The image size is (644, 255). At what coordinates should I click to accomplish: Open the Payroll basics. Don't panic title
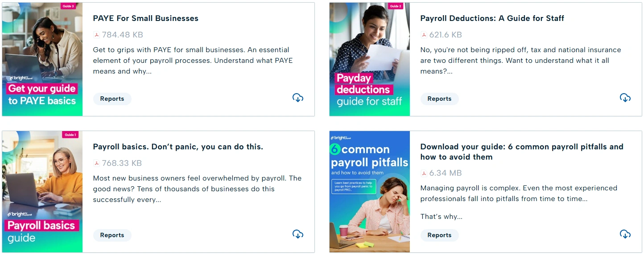click(x=178, y=147)
